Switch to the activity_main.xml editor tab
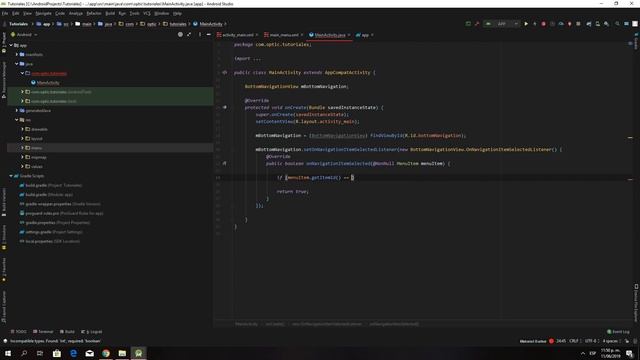The width and height of the screenshot is (640, 360). point(238,35)
